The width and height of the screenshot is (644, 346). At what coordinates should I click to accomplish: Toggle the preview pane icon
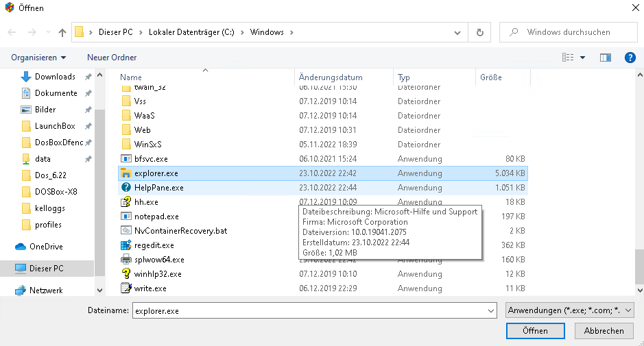click(605, 58)
